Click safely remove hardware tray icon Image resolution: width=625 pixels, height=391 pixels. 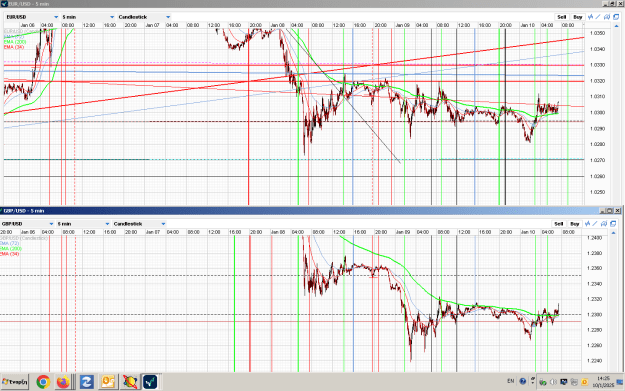click(x=543, y=382)
